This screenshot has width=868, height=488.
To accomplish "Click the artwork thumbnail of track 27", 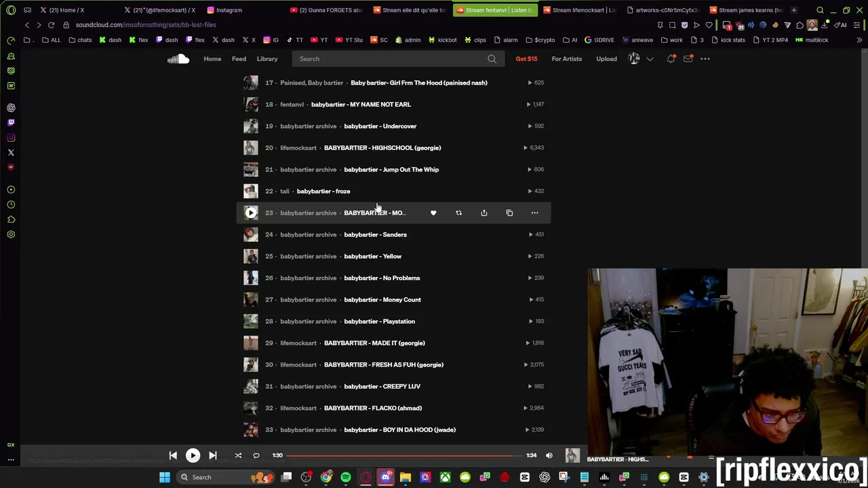I will click(251, 300).
